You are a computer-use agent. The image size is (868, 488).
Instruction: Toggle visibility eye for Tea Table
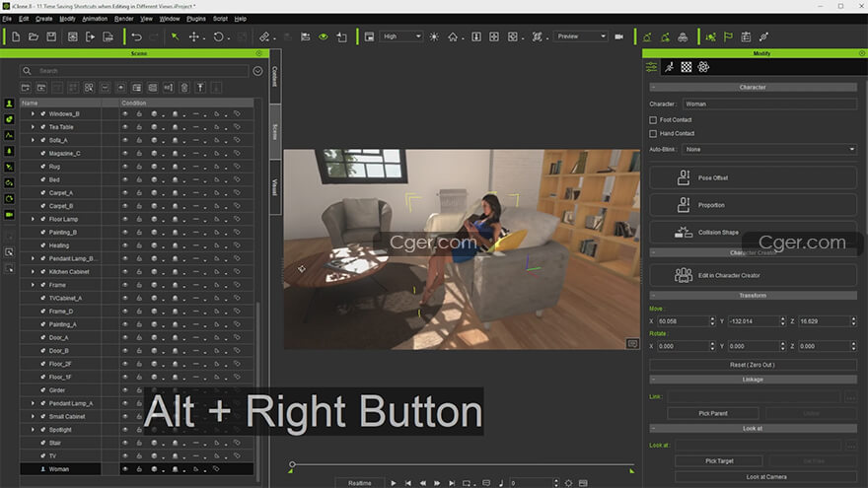tap(125, 127)
